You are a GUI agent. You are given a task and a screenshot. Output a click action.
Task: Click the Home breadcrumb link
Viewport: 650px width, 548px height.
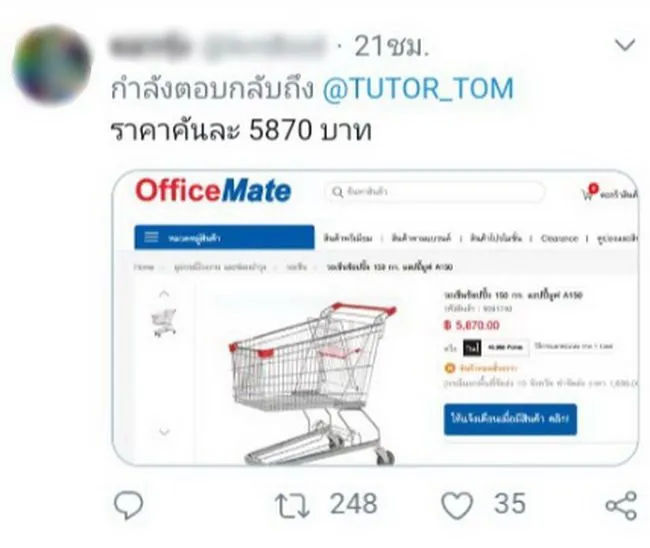tap(144, 267)
